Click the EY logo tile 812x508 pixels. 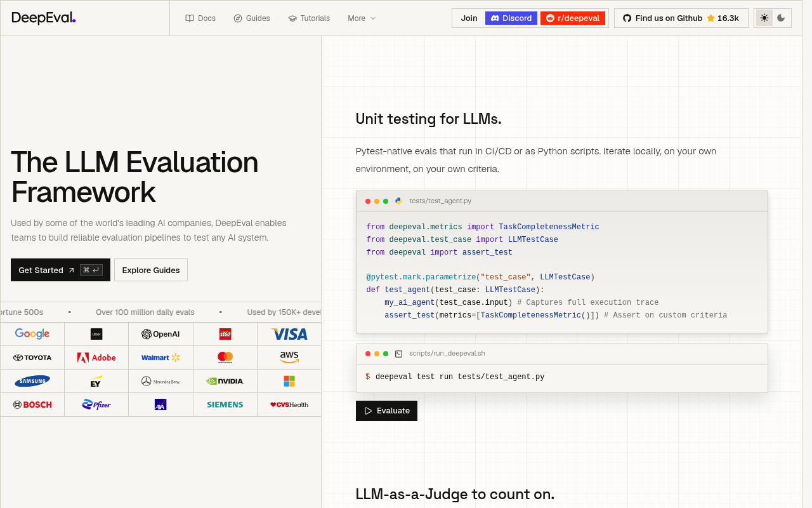(96, 381)
